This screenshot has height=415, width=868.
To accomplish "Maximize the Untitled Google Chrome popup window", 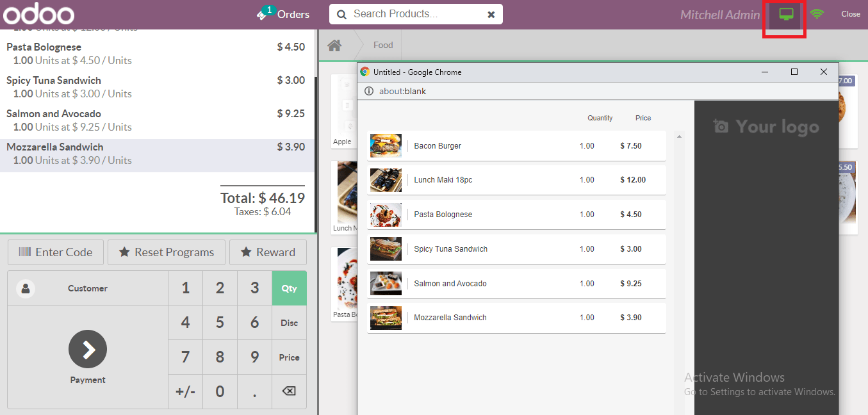I will point(794,72).
